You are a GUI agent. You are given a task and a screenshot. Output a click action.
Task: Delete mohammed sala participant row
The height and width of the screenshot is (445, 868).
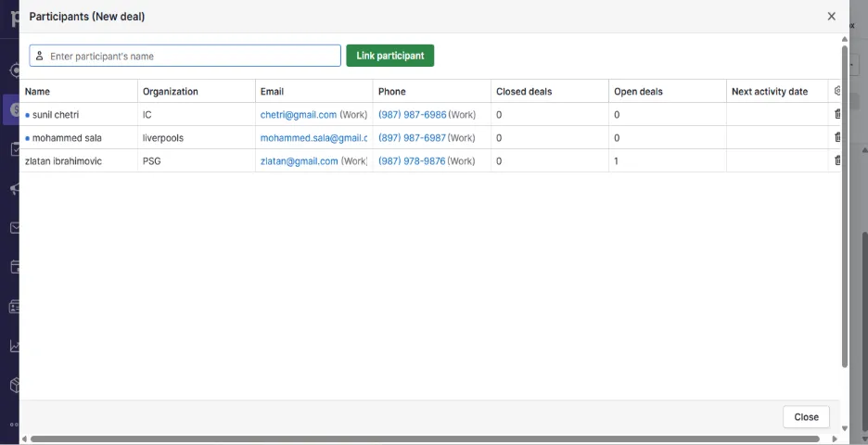coord(837,137)
